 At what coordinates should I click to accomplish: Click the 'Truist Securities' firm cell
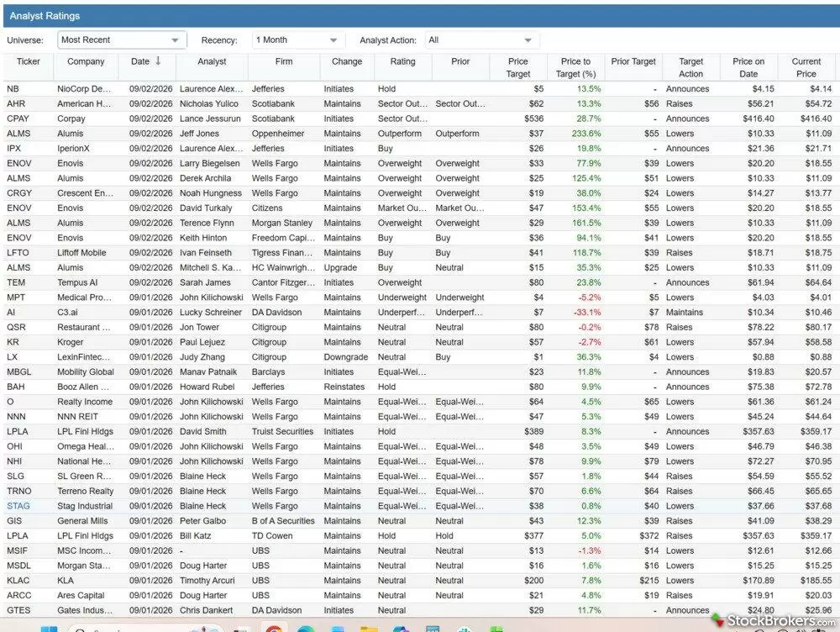tap(282, 431)
